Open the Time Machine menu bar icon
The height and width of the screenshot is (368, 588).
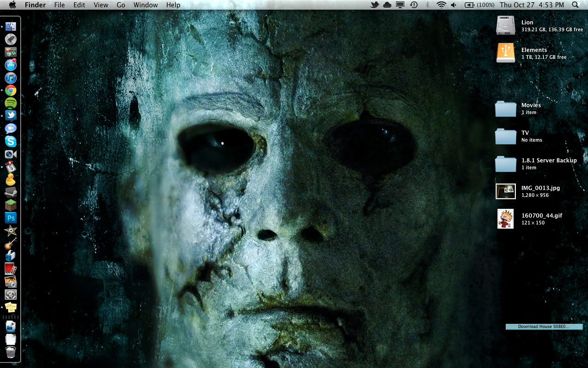(414, 5)
